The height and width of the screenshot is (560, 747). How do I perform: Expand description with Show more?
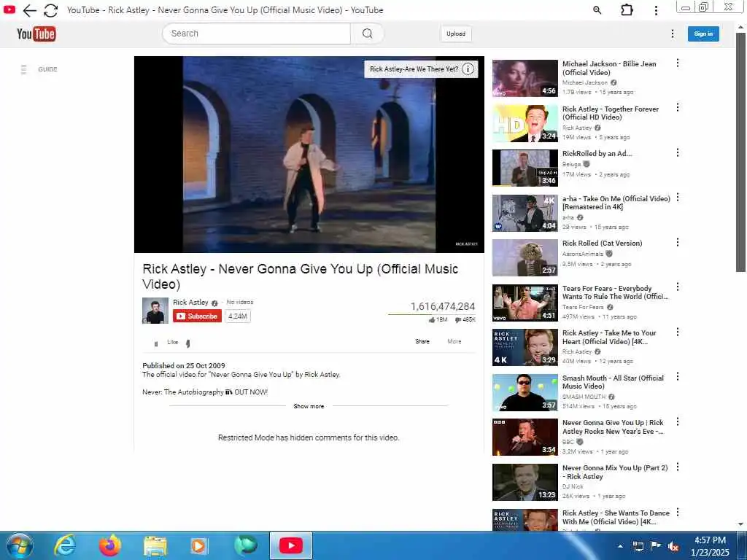click(309, 406)
